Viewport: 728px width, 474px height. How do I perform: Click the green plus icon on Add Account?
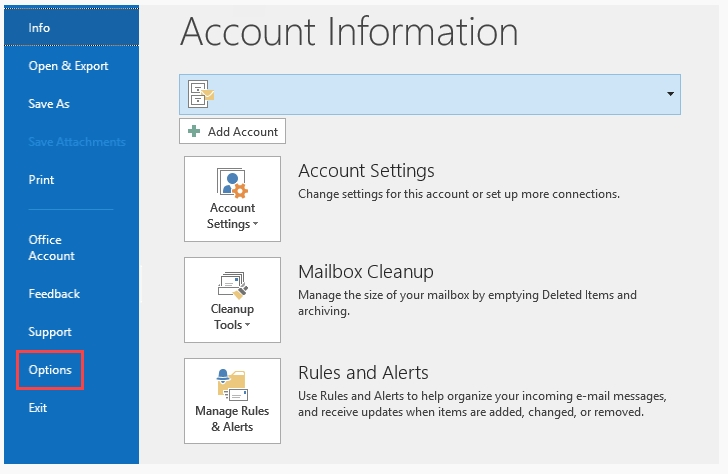(194, 131)
